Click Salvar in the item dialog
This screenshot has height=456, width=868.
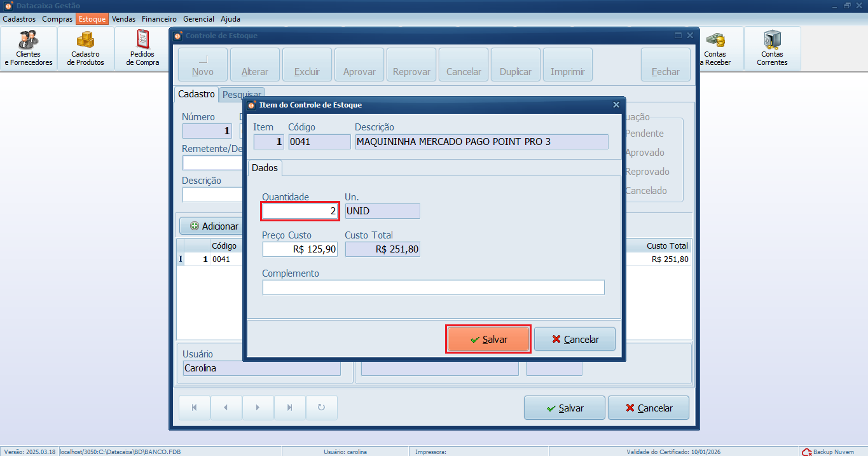[x=488, y=340]
